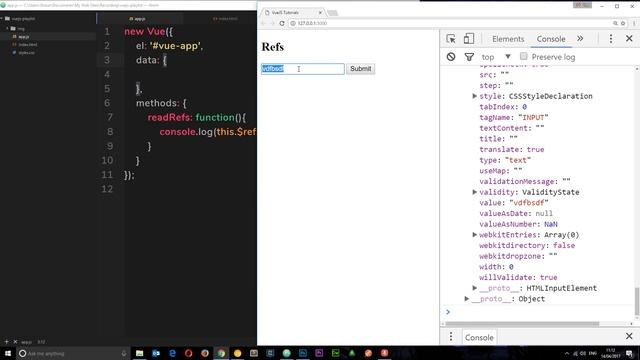
Task: Open Firefox from the taskbar
Action: click(204, 353)
